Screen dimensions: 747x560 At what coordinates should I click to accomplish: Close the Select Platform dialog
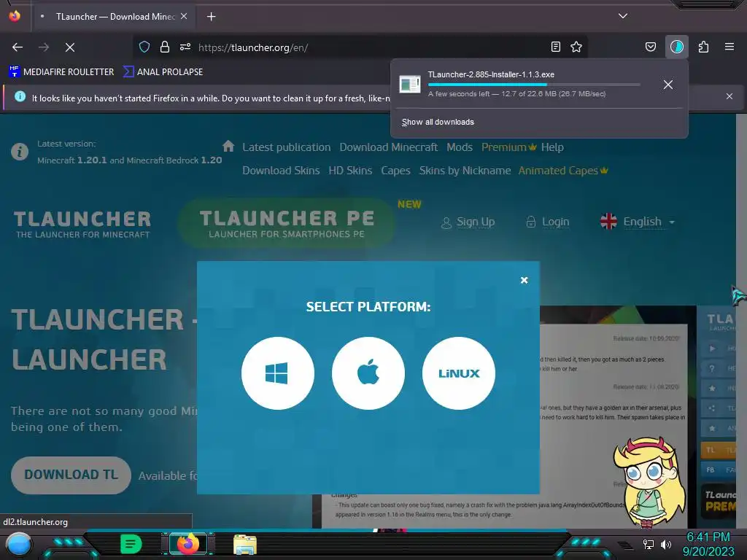click(x=524, y=280)
